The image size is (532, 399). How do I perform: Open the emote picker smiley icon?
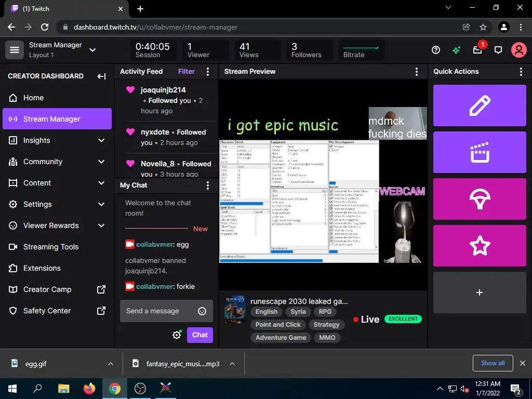pyautogui.click(x=202, y=311)
